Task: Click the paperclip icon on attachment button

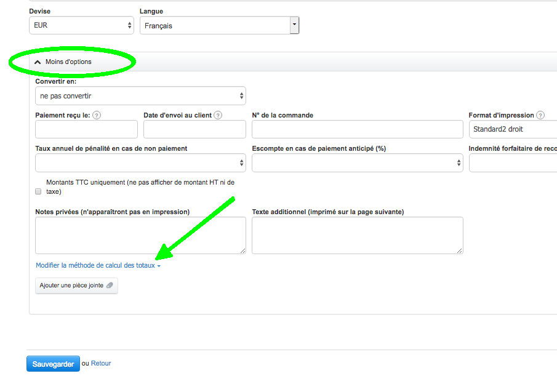Action: pos(110,286)
